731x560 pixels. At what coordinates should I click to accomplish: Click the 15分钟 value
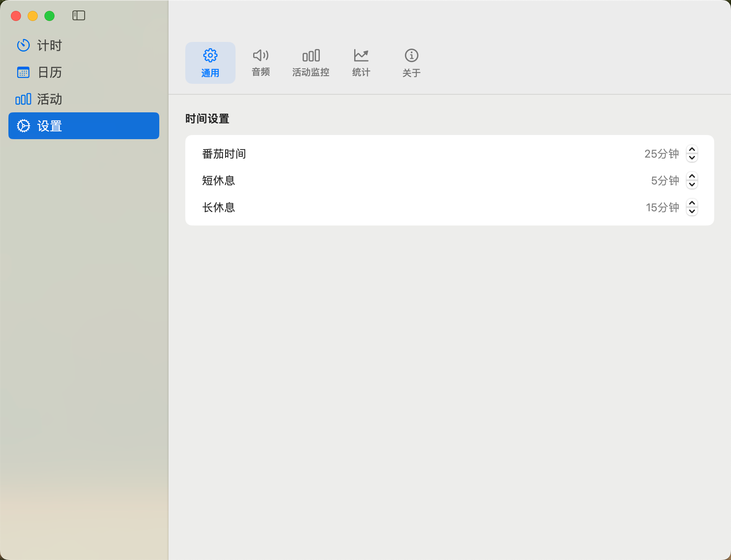tap(662, 207)
